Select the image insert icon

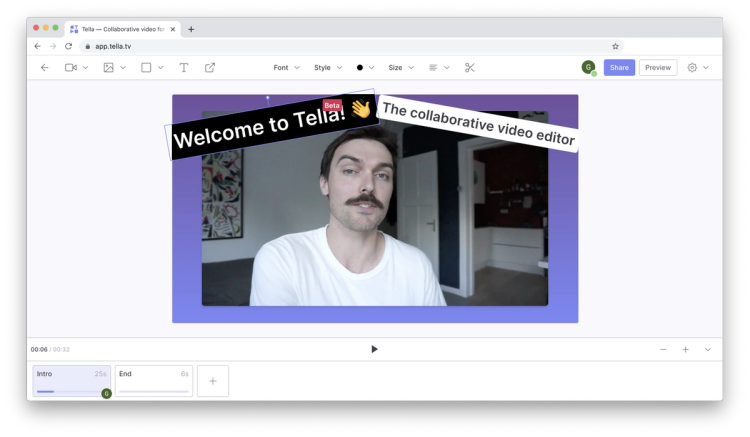coord(109,68)
